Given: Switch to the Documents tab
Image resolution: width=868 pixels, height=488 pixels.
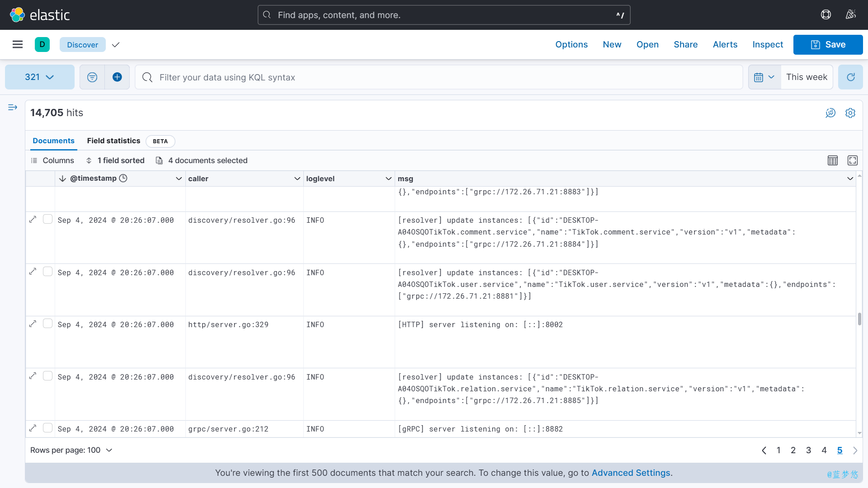Looking at the screenshot, I should point(53,141).
